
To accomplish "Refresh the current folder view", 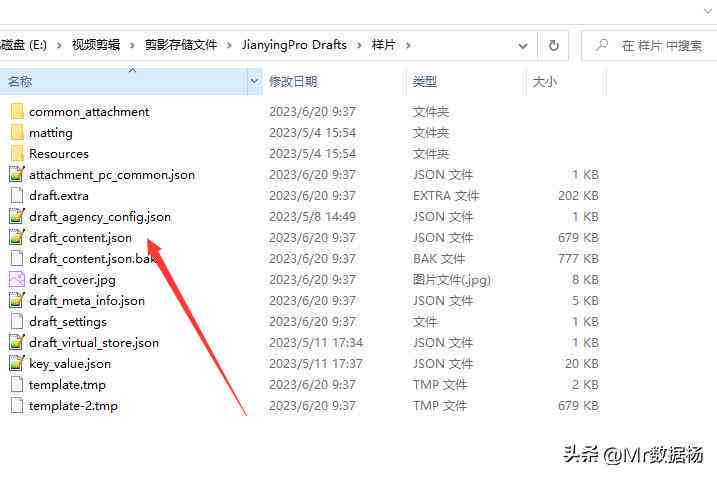I will tap(553, 45).
